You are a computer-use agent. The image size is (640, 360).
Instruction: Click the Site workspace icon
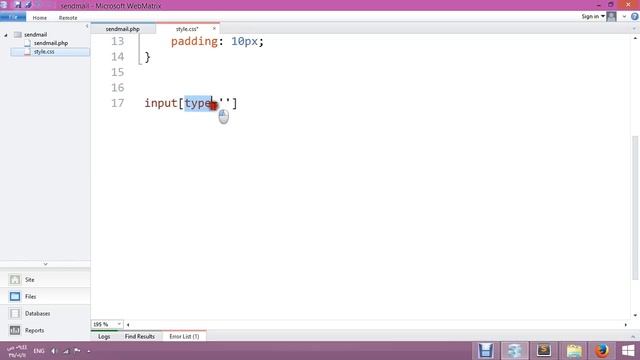(15, 280)
